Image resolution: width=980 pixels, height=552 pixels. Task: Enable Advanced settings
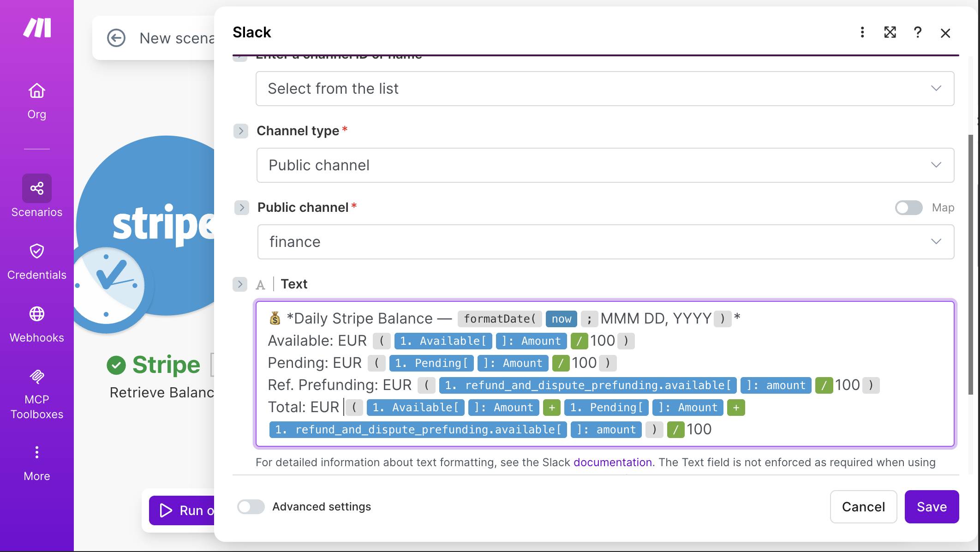pos(251,506)
